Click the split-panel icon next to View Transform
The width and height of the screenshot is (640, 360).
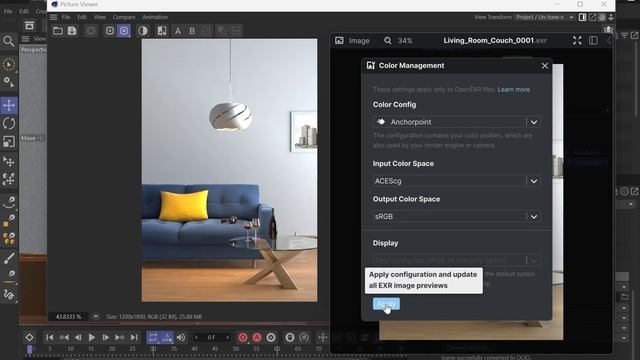(x=582, y=17)
